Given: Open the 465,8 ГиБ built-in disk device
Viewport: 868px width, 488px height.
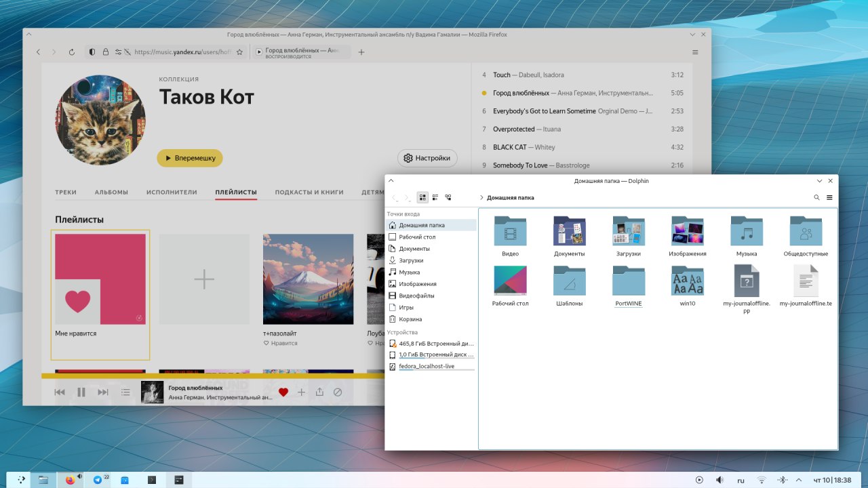Looking at the screenshot, I should click(x=431, y=344).
